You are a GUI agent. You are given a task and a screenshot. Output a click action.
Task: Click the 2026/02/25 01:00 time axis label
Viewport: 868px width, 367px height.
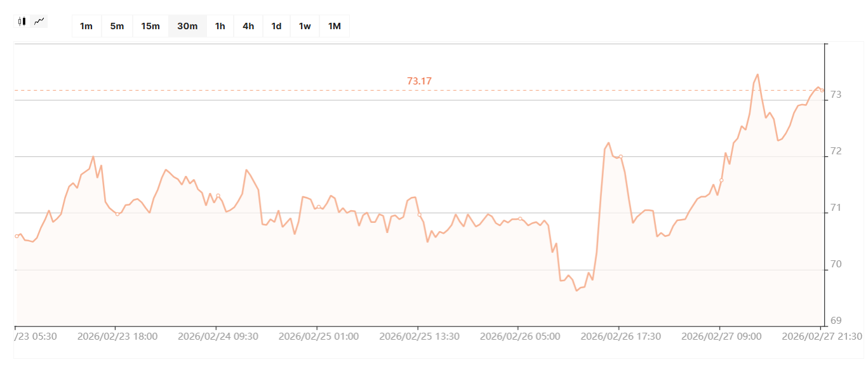pos(318,336)
